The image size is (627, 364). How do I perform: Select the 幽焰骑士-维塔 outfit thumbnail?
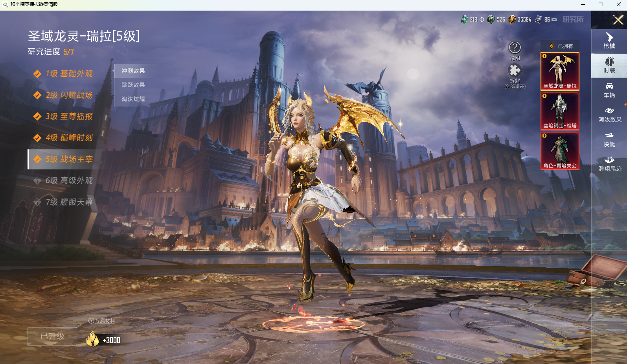coord(560,111)
